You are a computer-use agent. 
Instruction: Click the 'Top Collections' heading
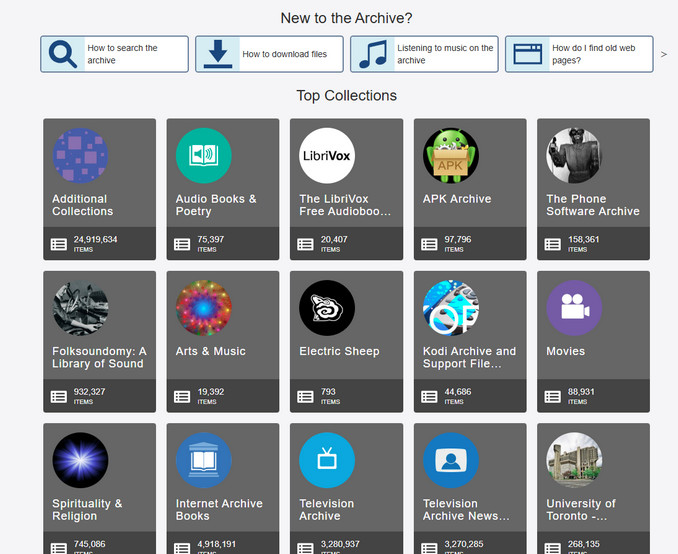tap(346, 96)
